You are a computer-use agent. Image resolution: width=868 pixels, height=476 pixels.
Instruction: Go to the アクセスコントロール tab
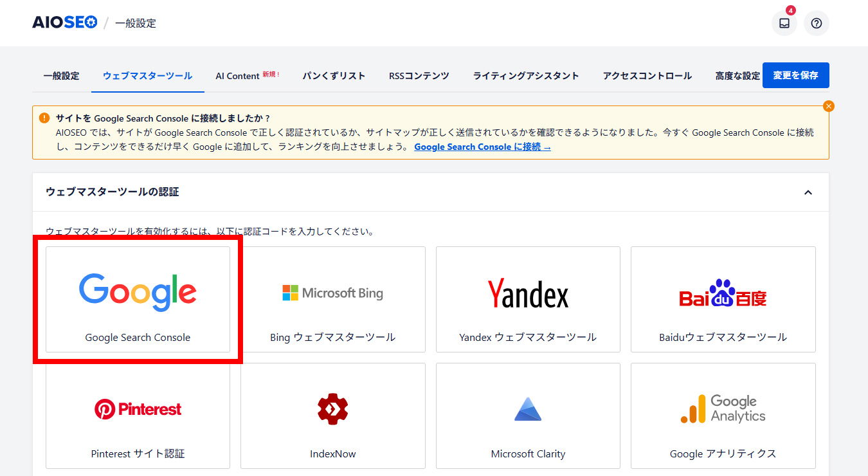coord(647,75)
